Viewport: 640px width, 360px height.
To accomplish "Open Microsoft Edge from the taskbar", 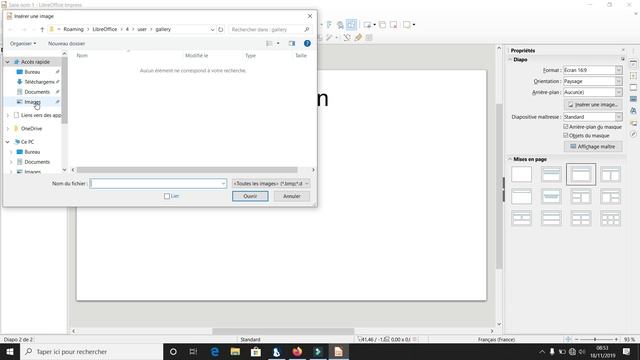I will point(215,352).
